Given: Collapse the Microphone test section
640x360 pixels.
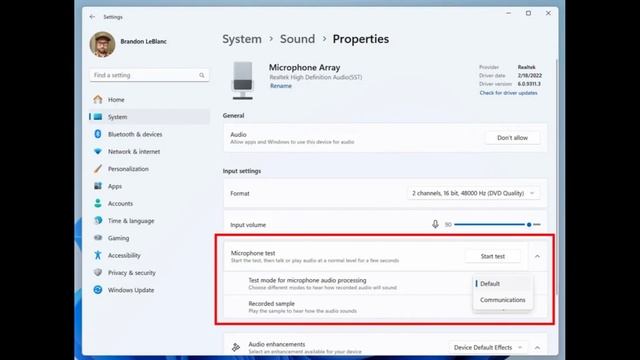Looking at the screenshot, I should pos(537,256).
